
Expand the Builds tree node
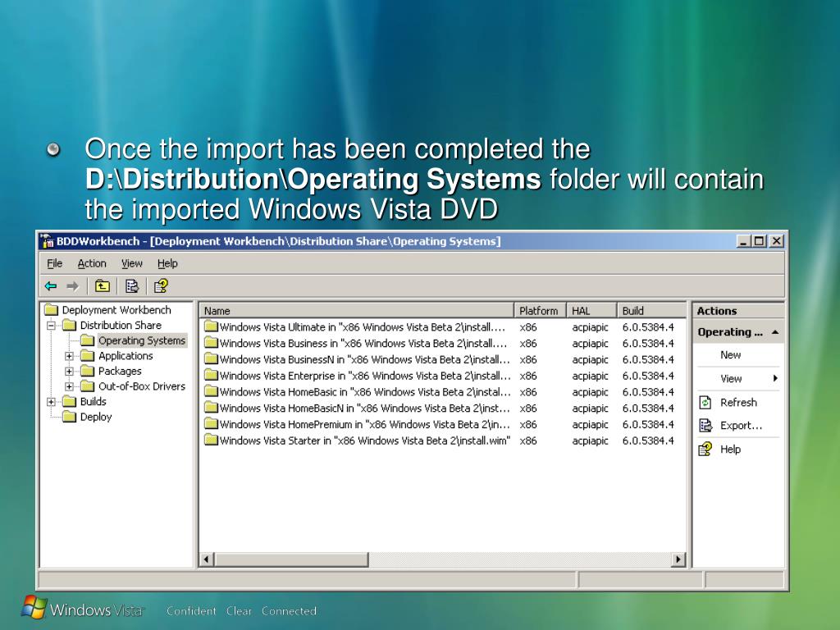click(52, 401)
